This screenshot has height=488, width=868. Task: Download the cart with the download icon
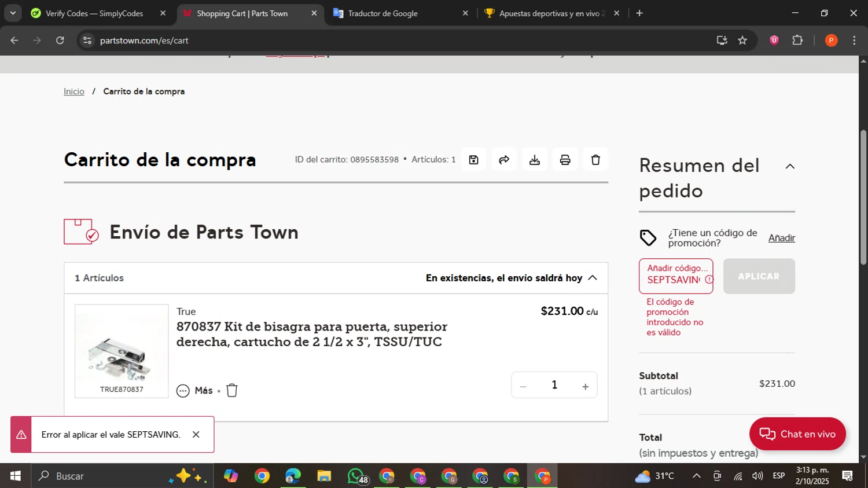pyautogui.click(x=535, y=160)
